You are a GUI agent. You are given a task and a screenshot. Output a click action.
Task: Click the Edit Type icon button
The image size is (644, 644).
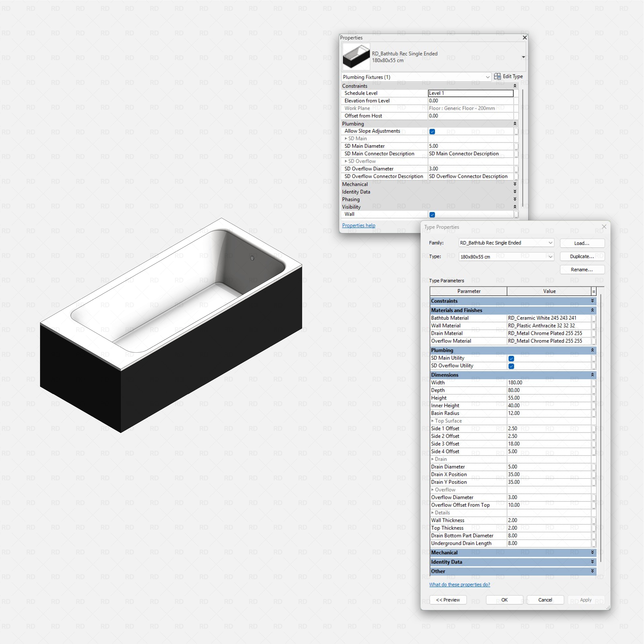(x=508, y=76)
